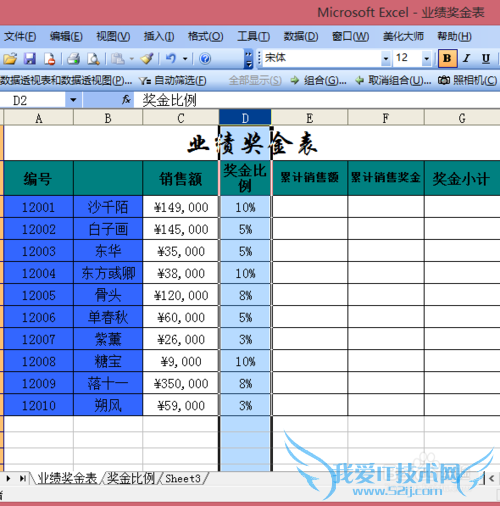This screenshot has width=500, height=506.
Task: Select column G header
Action: [x=462, y=118]
